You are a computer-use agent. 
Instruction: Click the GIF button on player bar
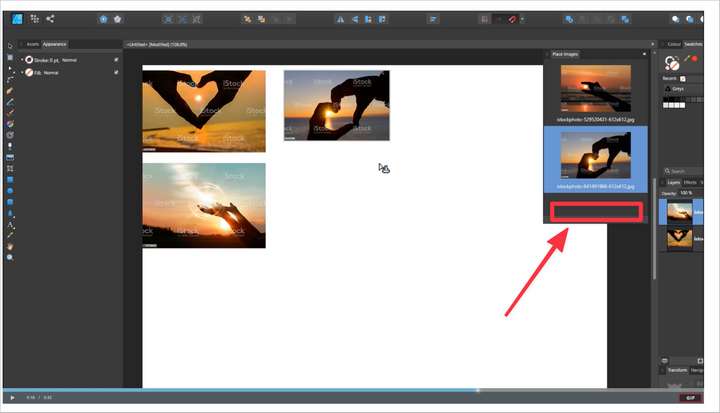click(x=691, y=398)
